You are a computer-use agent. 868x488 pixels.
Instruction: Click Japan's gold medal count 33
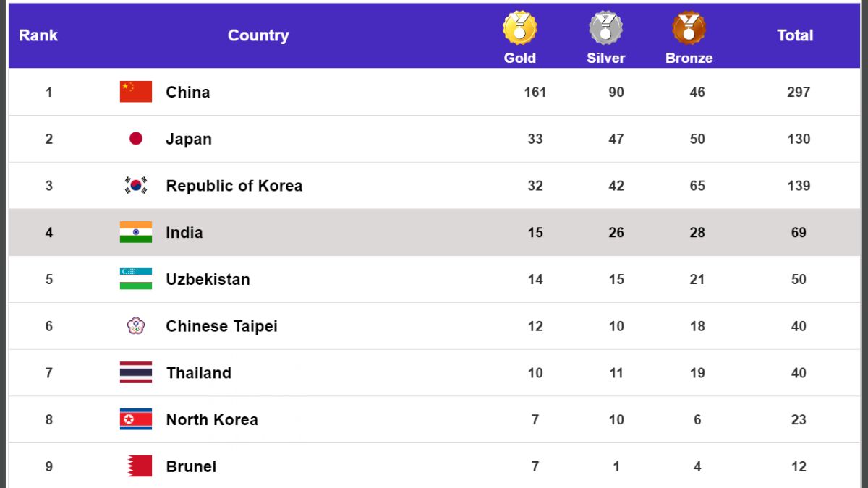tap(535, 139)
